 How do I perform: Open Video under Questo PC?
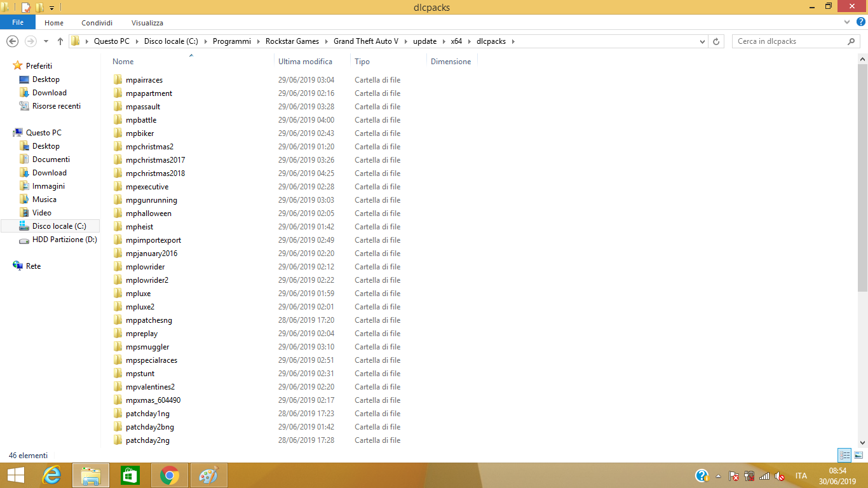[x=42, y=213]
